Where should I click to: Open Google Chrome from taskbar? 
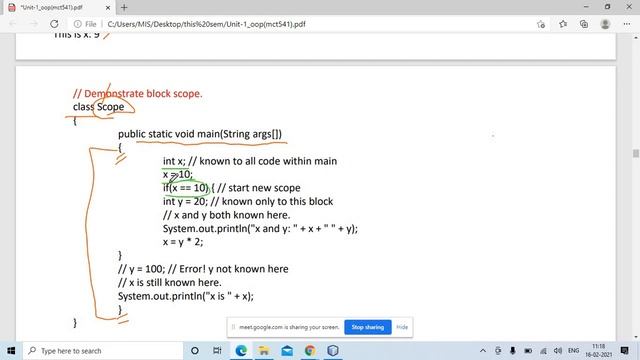click(x=310, y=351)
